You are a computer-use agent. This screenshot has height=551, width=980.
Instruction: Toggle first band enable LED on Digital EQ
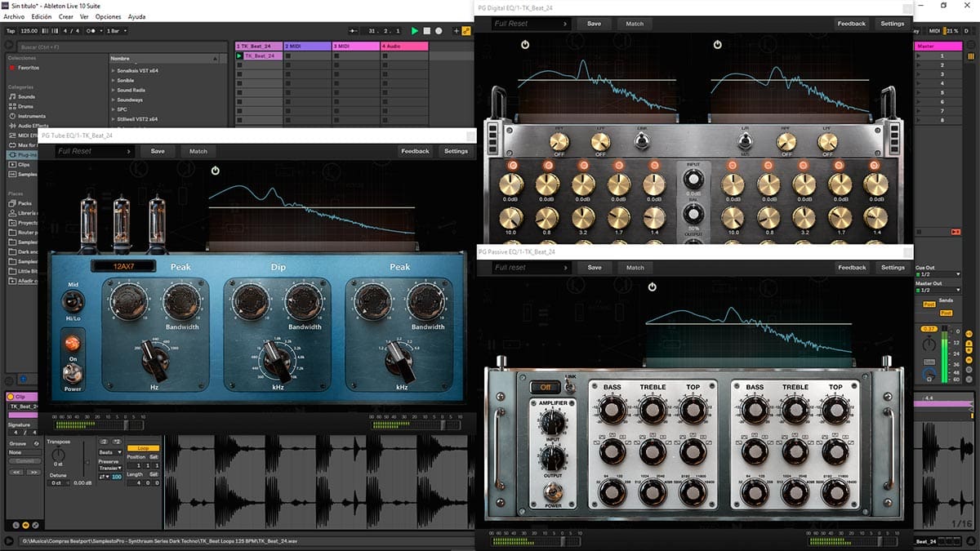[x=514, y=167]
